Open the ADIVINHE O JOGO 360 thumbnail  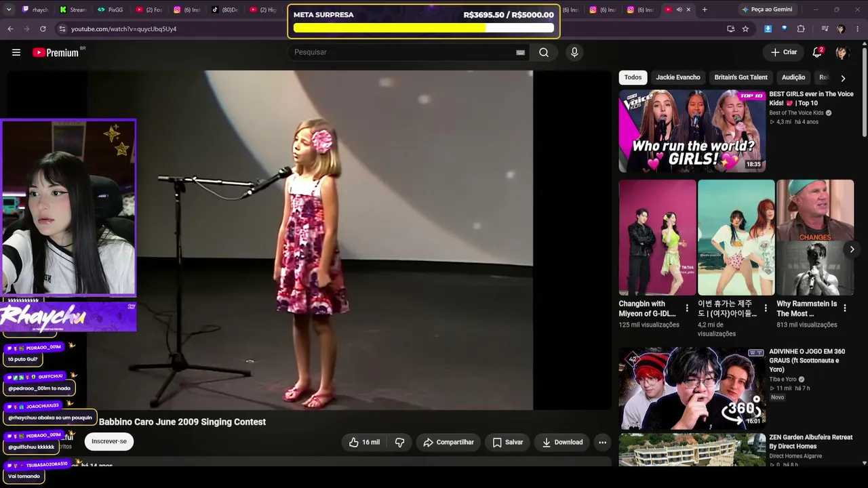point(692,388)
